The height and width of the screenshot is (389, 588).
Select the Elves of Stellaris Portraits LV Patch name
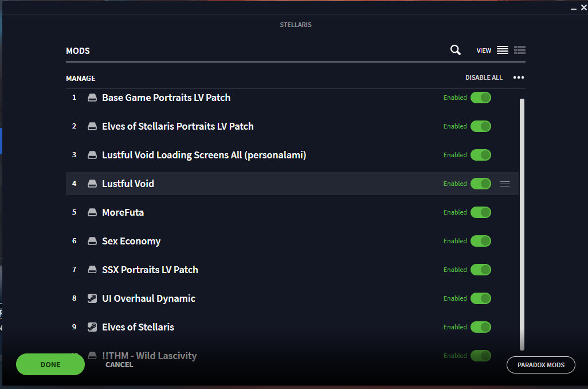click(178, 126)
